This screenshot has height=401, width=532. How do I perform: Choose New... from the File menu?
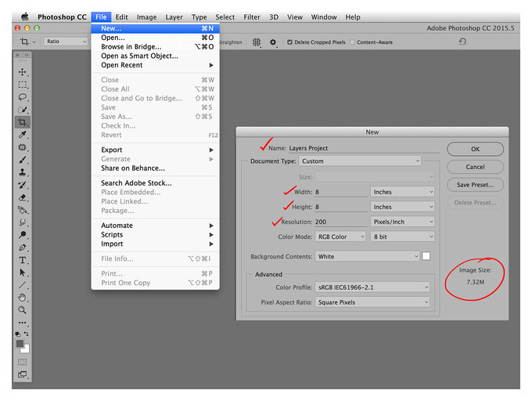[x=156, y=28]
